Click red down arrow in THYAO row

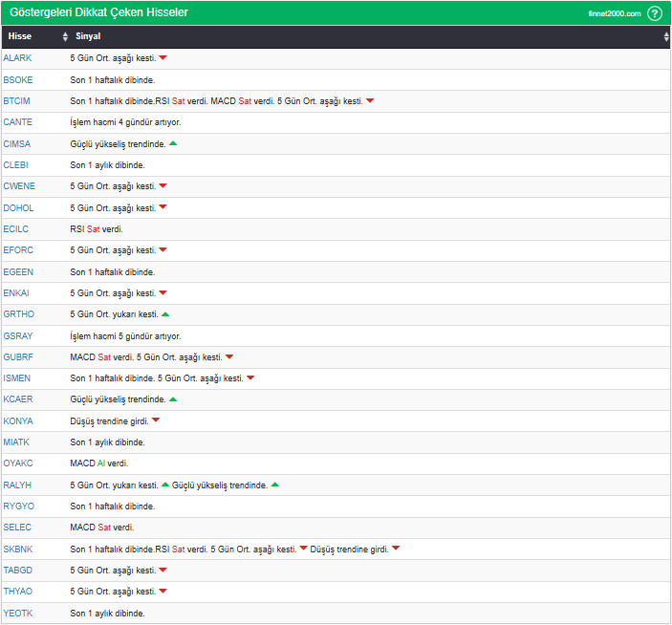coord(163,591)
